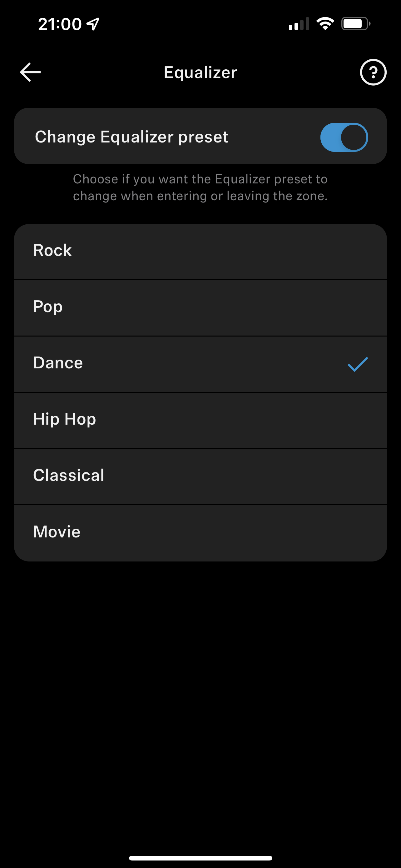Viewport: 401px width, 868px height.
Task: Toggle Change Equalizer preset switch
Action: (344, 137)
